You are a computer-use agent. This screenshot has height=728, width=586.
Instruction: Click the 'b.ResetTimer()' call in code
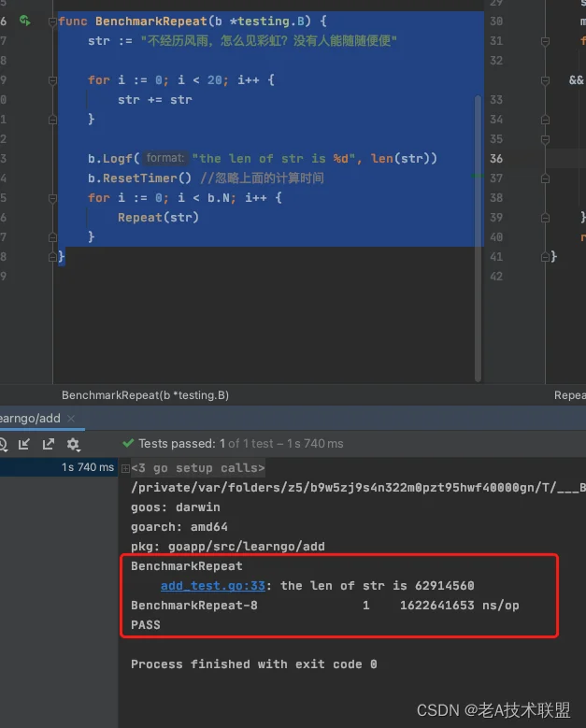click(139, 178)
